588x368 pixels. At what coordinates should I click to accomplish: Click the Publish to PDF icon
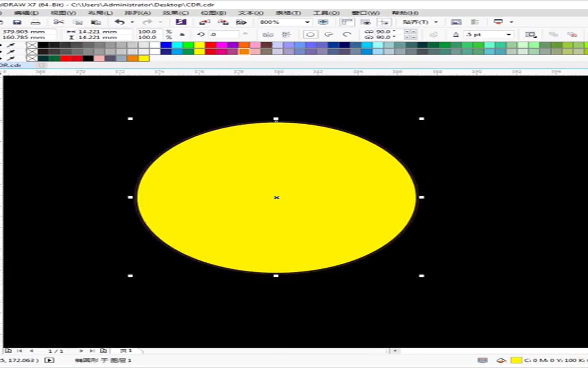click(x=241, y=22)
